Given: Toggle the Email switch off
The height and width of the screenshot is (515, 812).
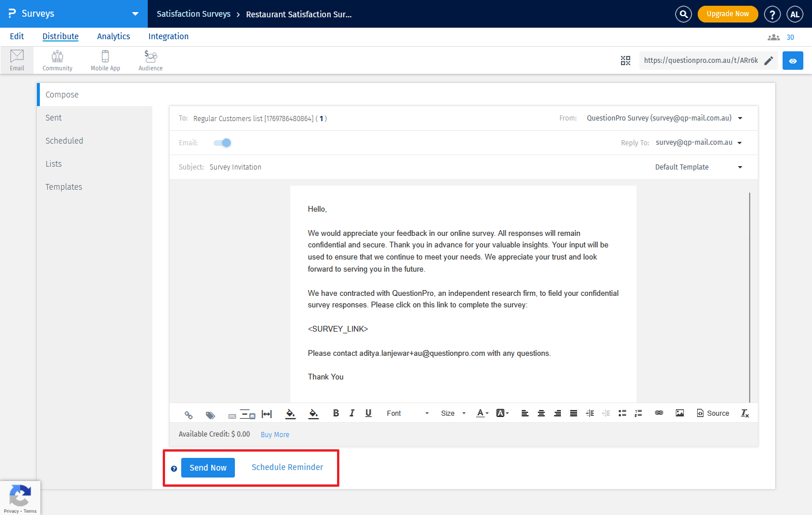Looking at the screenshot, I should [222, 143].
